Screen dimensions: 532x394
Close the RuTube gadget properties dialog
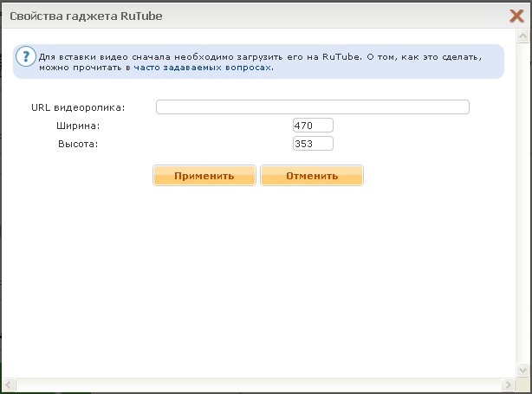pos(517,16)
